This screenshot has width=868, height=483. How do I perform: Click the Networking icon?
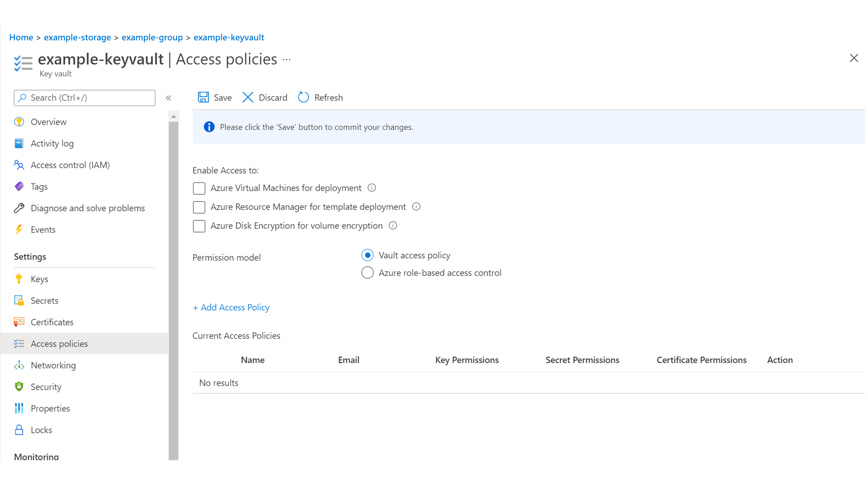19,365
